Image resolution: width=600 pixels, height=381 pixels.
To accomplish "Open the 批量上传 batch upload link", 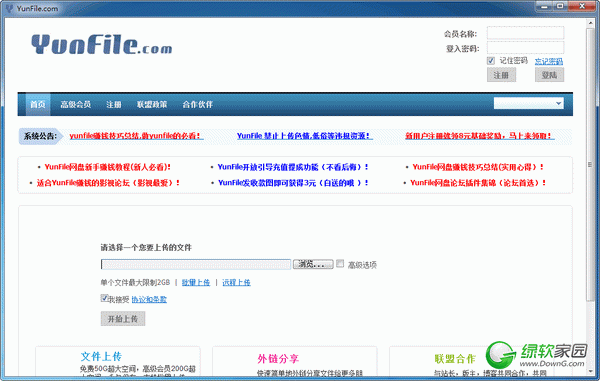I will click(196, 282).
